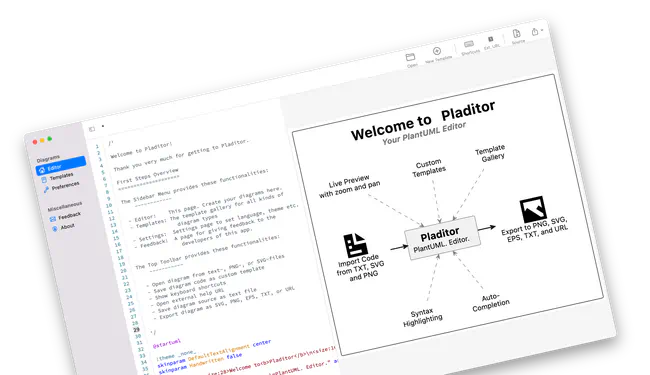650x375 pixels.
Task: Select Editor in the sidebar
Action: pos(61,165)
